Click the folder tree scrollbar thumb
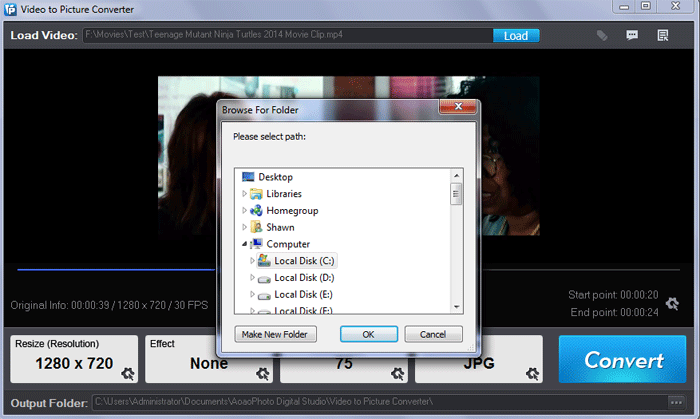 click(456, 194)
